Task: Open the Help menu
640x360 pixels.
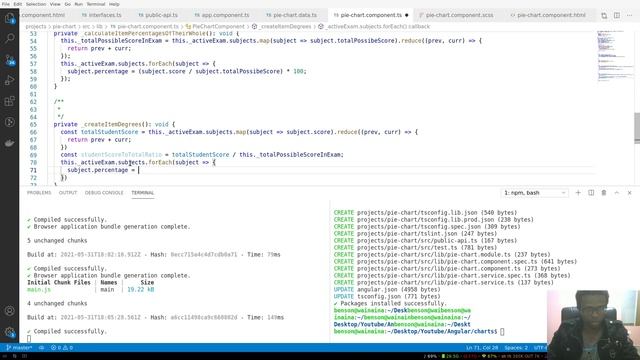Action: click(x=114, y=4)
